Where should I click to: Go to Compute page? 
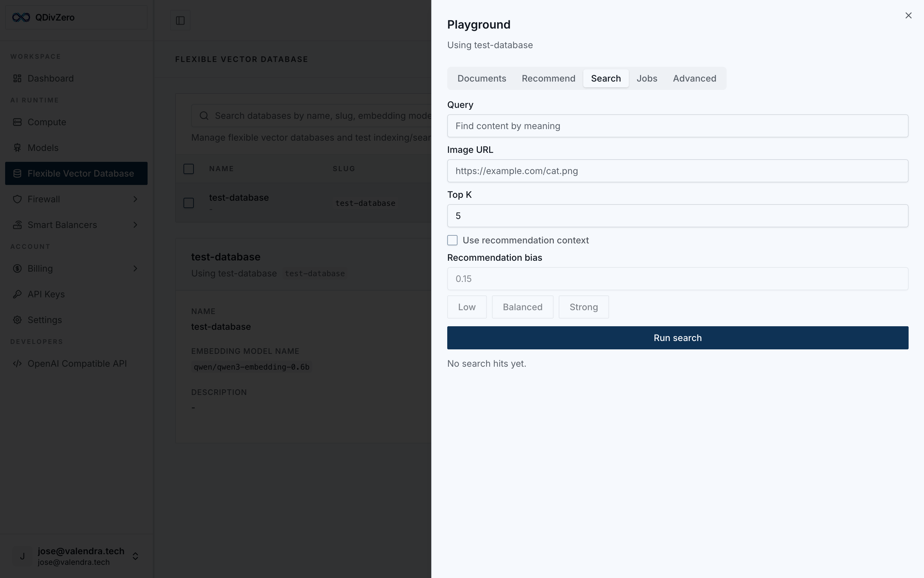pyautogui.click(x=76, y=122)
